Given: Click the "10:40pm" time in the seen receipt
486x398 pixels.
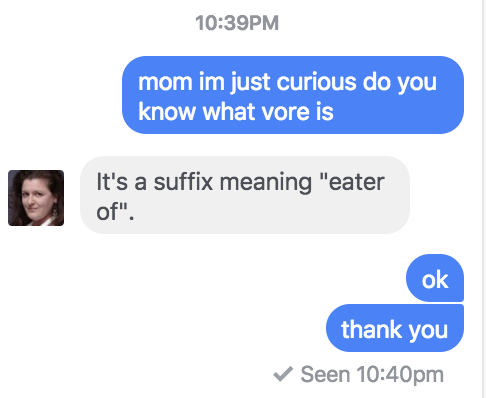Looking at the screenshot, I should [400, 375].
